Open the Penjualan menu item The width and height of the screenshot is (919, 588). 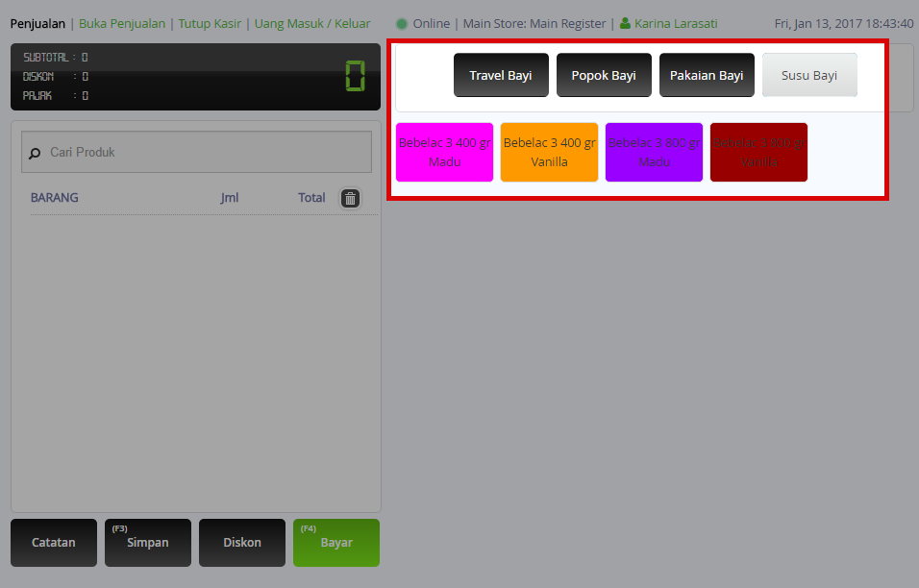pyautogui.click(x=37, y=24)
